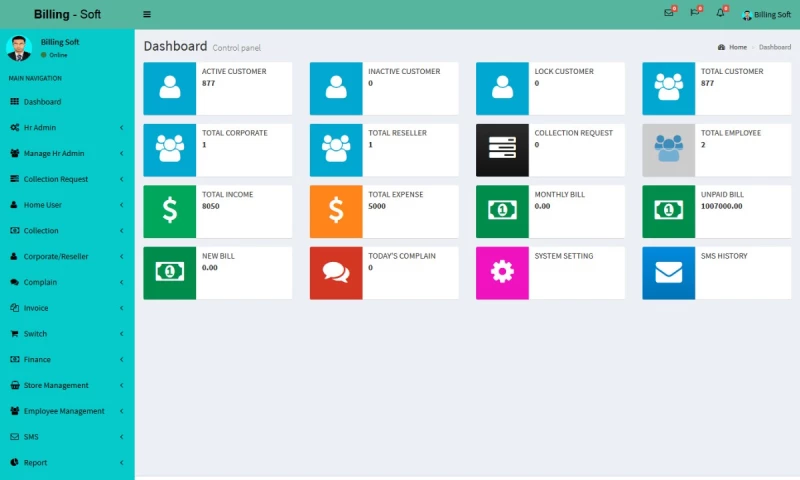Click Total Income green dollar icon
The image size is (800, 480).
169,211
